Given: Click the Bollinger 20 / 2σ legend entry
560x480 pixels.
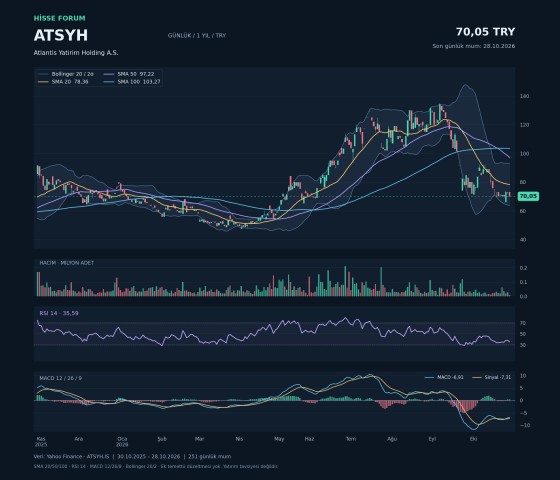Looking at the screenshot, I should tap(66, 74).
